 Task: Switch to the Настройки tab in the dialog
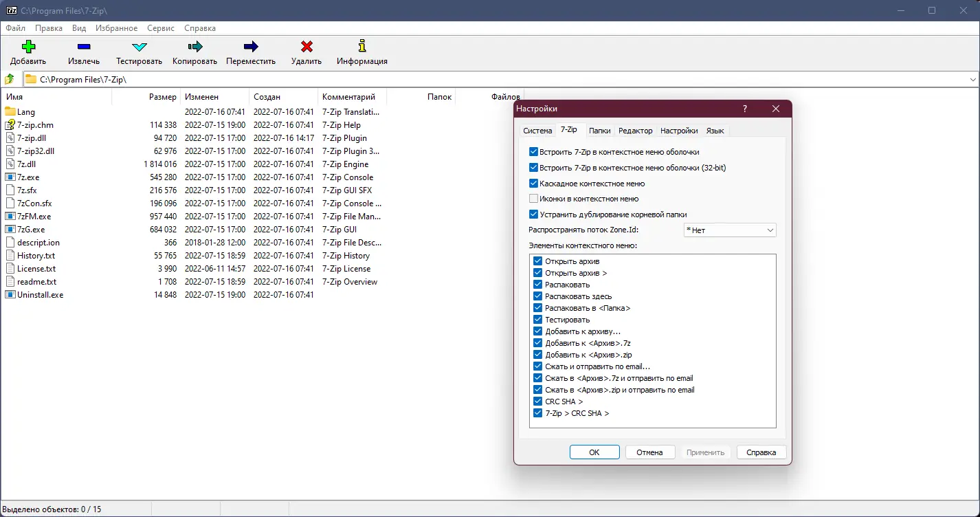pyautogui.click(x=679, y=131)
